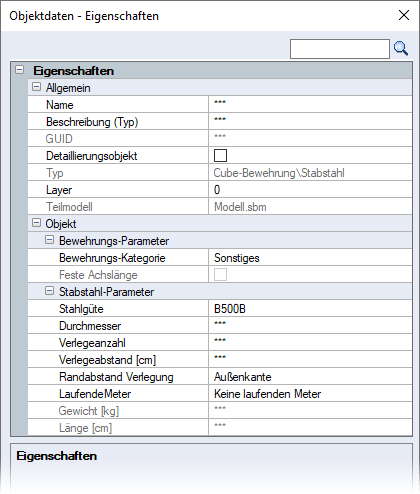This screenshot has width=420, height=494.
Task: Select the Name property value field
Action: coord(310,104)
